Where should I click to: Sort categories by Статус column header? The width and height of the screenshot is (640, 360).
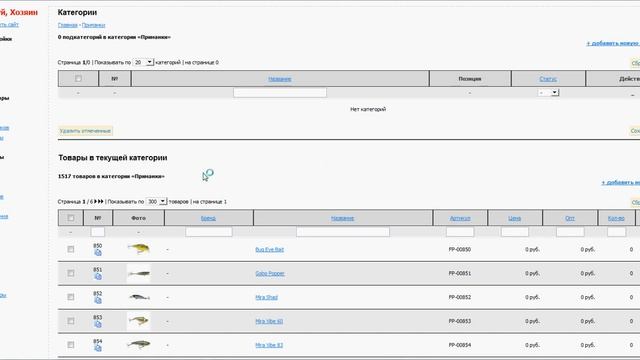point(548,79)
